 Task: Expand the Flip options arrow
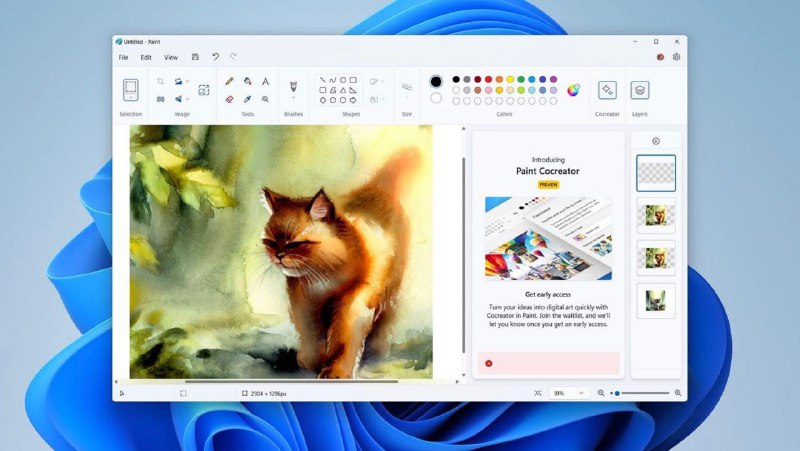(187, 99)
